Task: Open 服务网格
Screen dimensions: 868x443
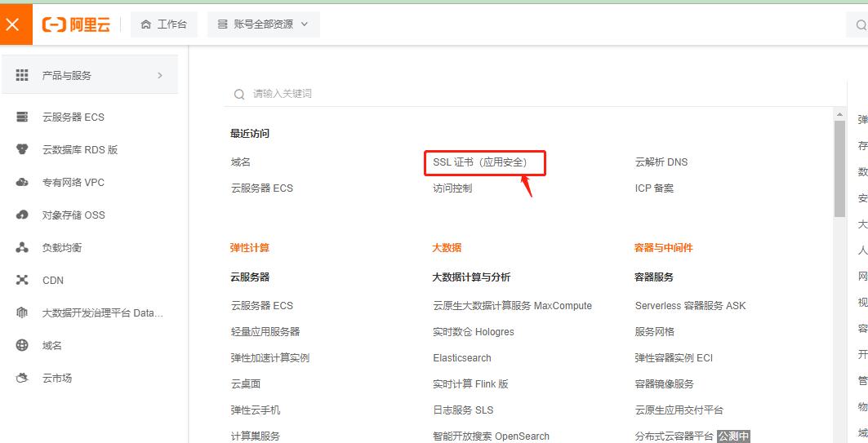Action: pos(654,332)
